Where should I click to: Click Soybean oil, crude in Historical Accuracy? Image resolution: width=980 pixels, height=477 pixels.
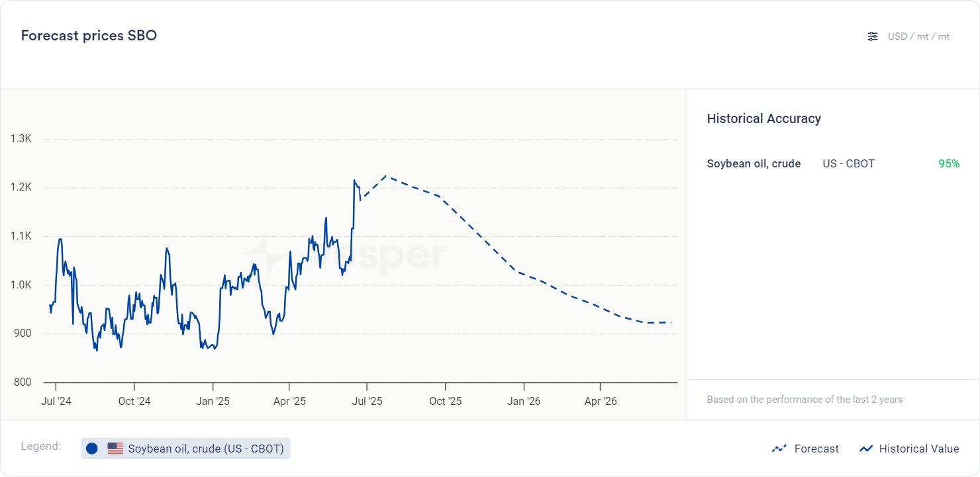click(754, 163)
